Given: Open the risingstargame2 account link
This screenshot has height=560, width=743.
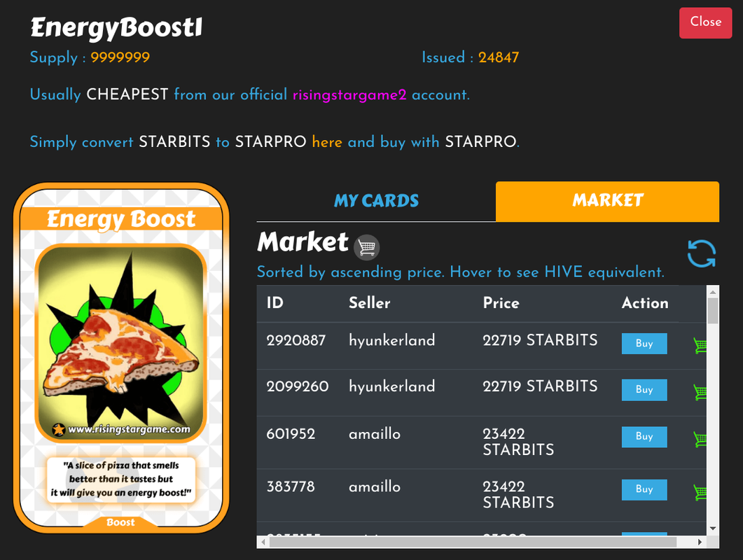Looking at the screenshot, I should point(349,95).
